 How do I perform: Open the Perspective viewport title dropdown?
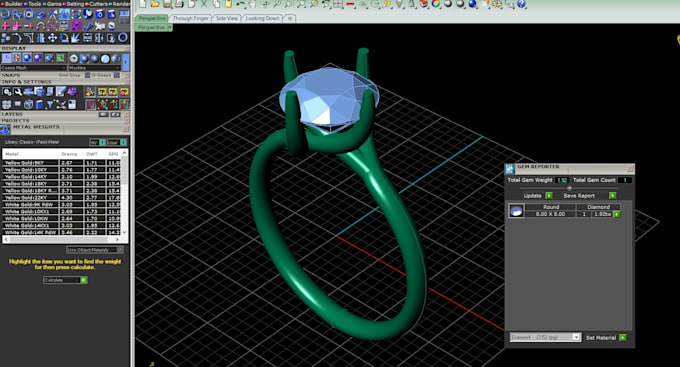pos(170,27)
